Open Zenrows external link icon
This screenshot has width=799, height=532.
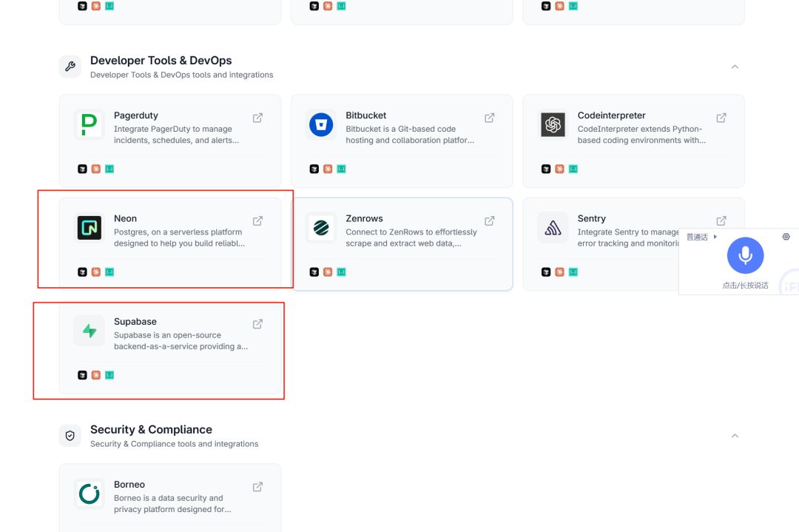coord(490,220)
